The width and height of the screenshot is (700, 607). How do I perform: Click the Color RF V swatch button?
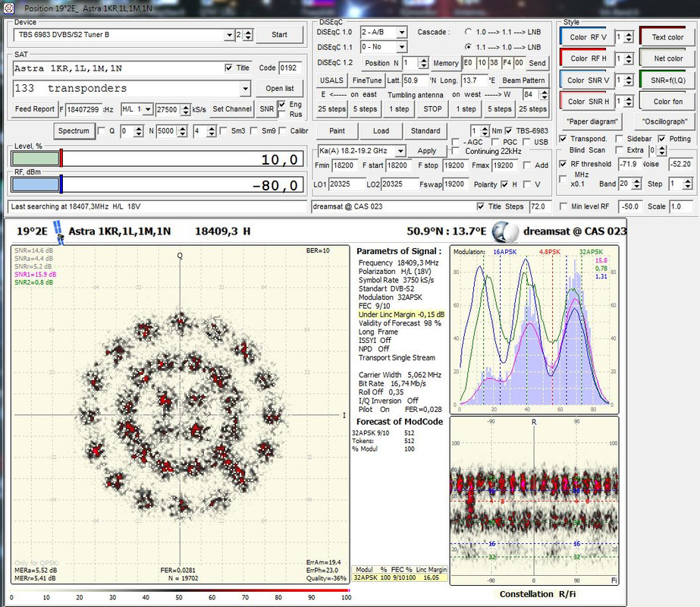tap(588, 37)
